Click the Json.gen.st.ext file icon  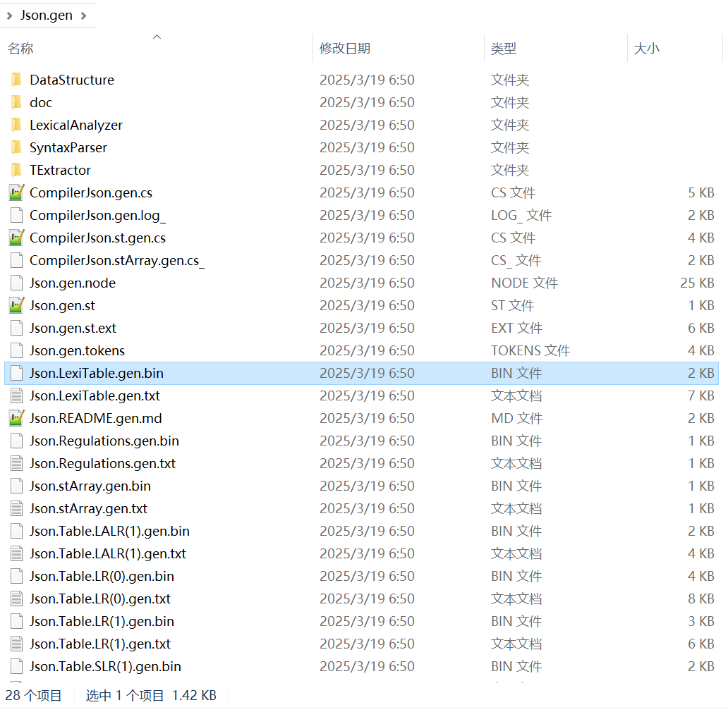coord(16,328)
